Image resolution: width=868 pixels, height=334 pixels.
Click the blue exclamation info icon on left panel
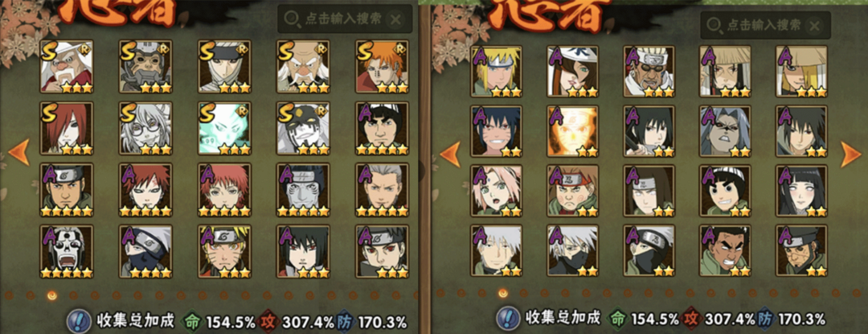[x=79, y=320]
